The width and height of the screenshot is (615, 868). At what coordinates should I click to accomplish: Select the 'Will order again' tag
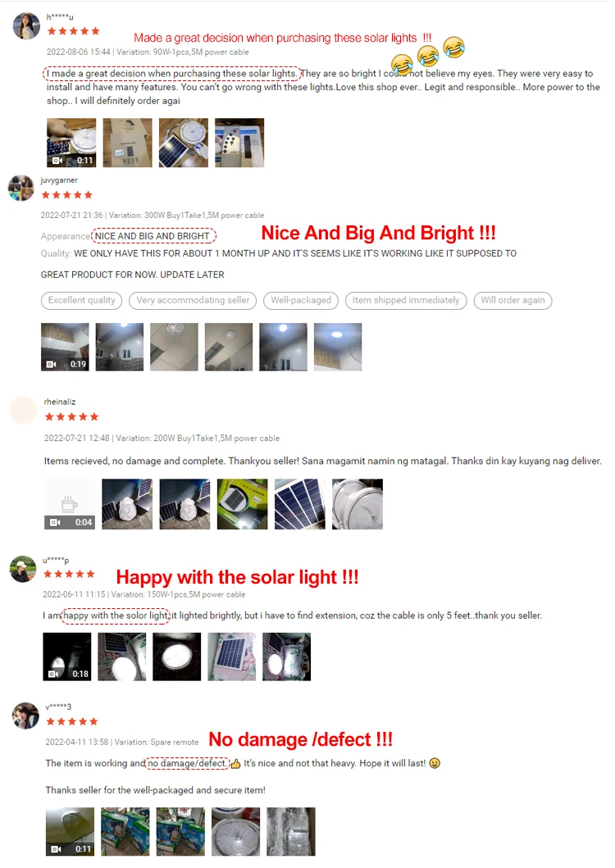[512, 301]
